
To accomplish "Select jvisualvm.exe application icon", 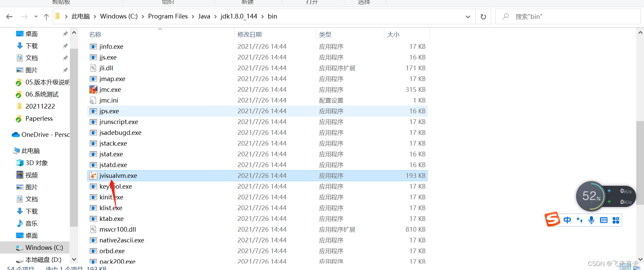I will [93, 176].
